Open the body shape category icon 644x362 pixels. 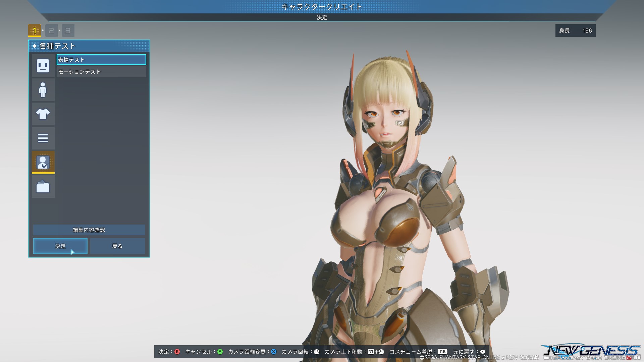43,90
